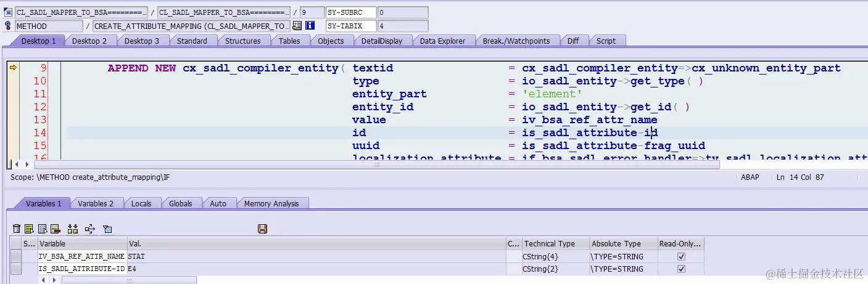Click the METHOD type field
This screenshot has height=284, width=868.
click(x=49, y=26)
